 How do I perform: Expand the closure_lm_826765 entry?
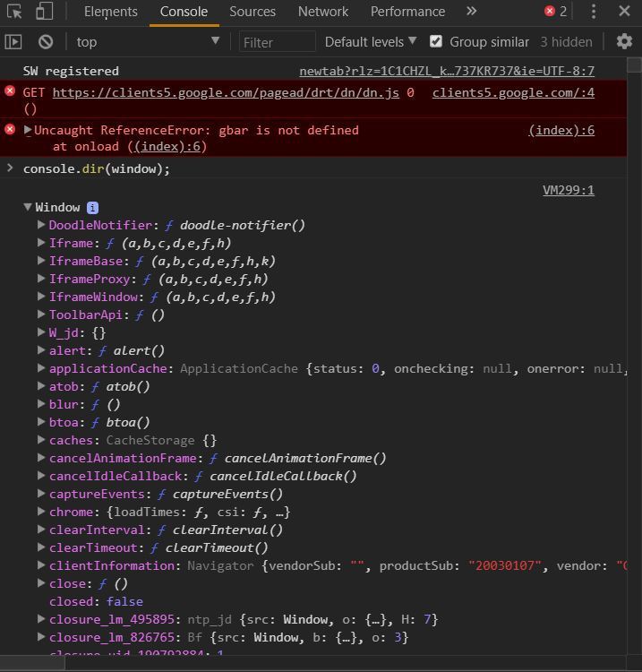coord(41,637)
